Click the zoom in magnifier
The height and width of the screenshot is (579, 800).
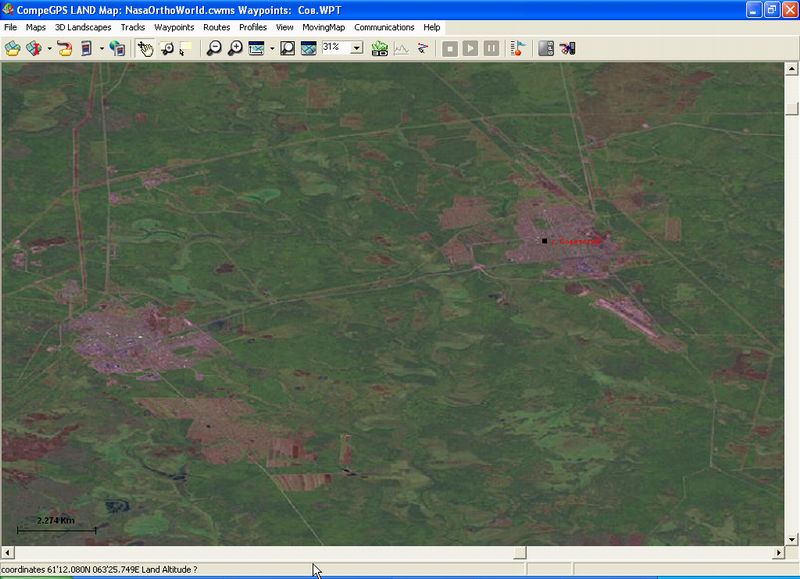235,48
